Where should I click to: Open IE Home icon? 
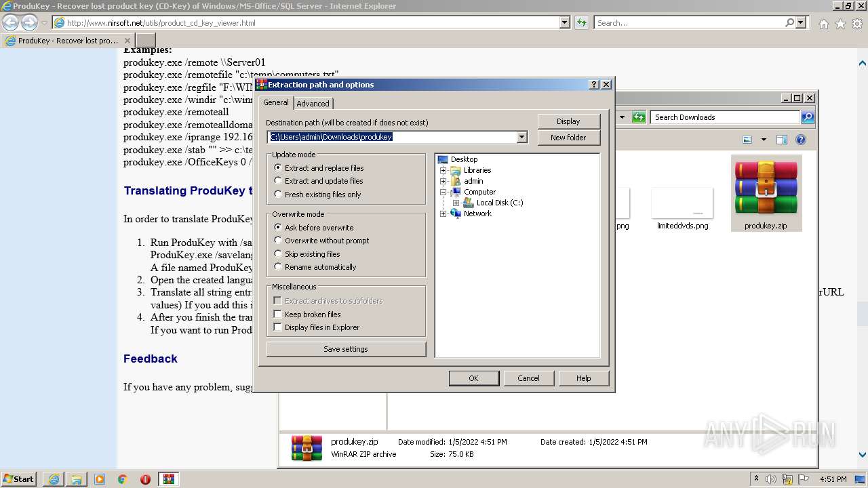pos(824,24)
